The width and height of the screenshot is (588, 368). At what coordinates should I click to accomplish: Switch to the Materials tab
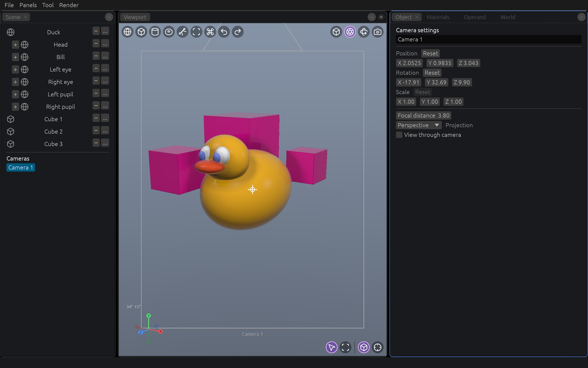coord(438,17)
